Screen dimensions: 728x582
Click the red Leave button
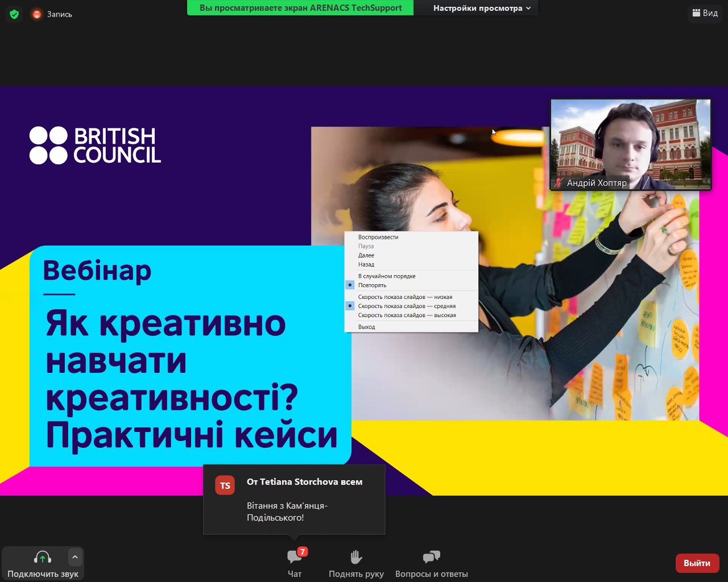point(697,563)
